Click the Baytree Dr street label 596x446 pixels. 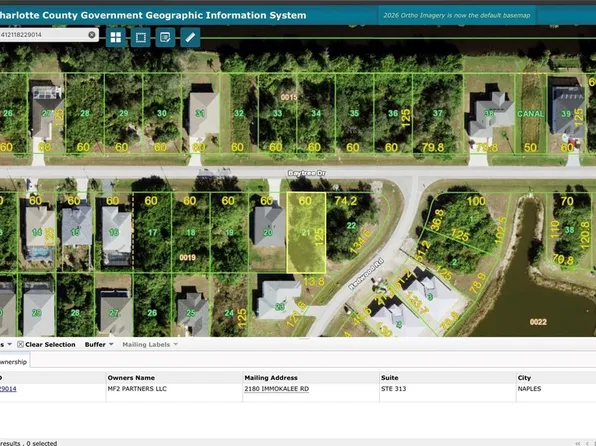coord(307,173)
